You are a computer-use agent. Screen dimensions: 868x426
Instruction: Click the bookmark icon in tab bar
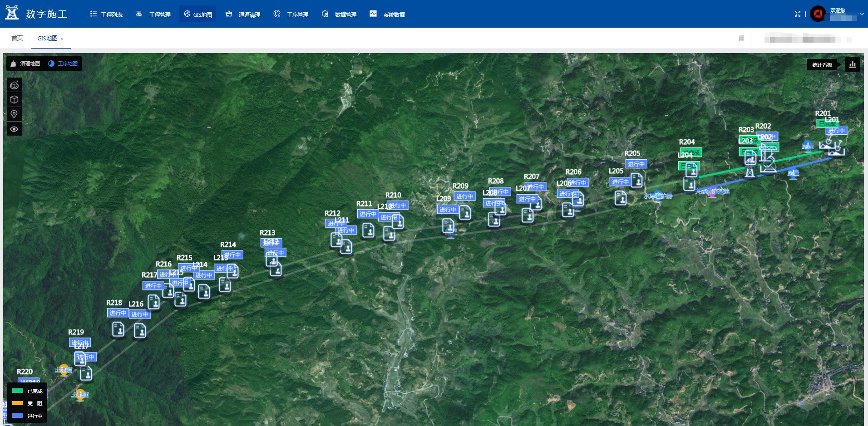[741, 39]
